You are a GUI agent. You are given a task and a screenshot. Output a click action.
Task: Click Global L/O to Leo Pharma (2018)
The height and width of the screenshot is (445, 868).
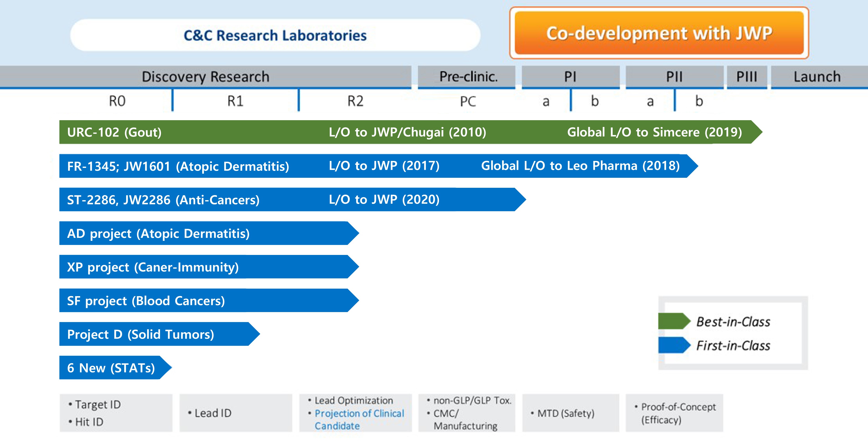tap(580, 166)
